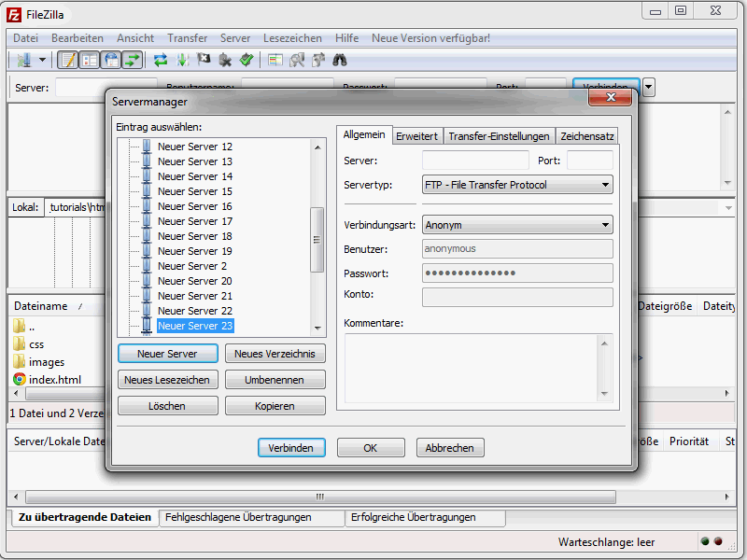Click the Neues Verzeichnis button
Viewport: 747px width, 560px height.
[x=275, y=354]
